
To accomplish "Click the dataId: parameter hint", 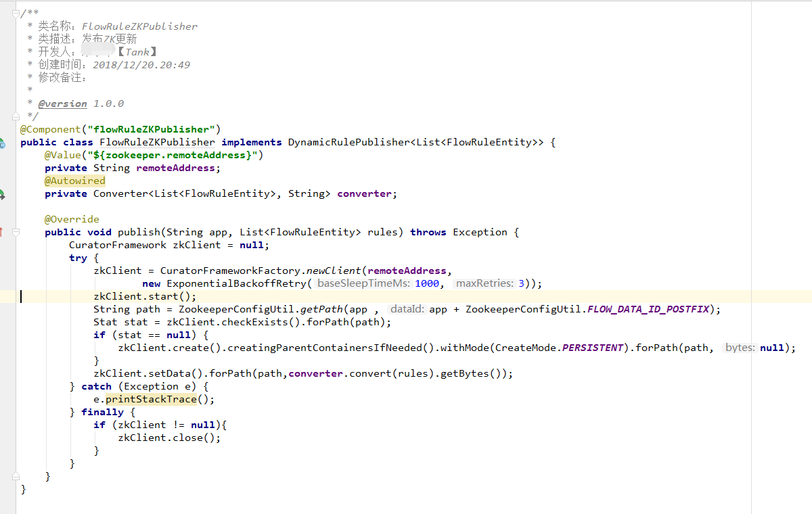I will point(407,309).
